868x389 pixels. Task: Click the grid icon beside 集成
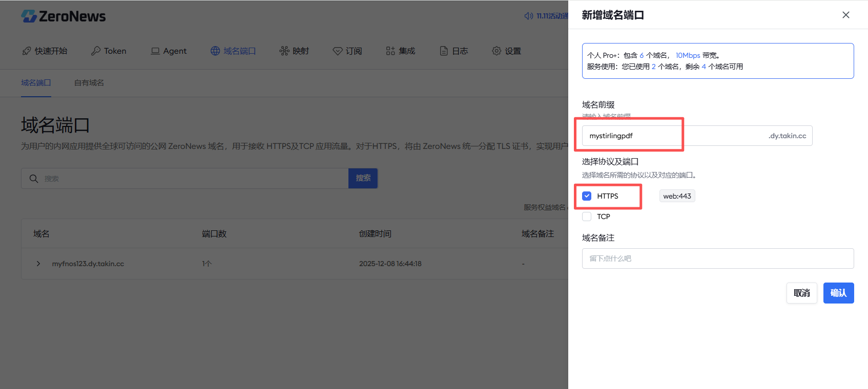click(x=390, y=51)
